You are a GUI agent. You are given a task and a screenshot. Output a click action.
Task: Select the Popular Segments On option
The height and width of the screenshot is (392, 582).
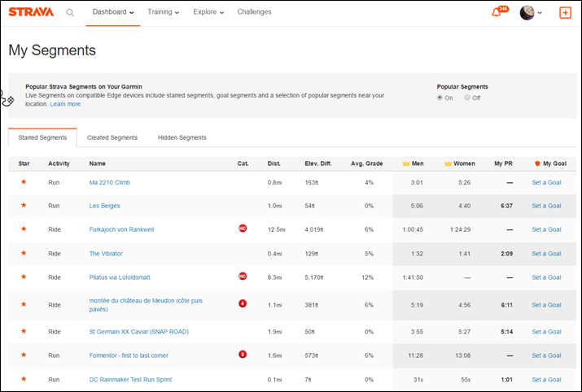[440, 98]
